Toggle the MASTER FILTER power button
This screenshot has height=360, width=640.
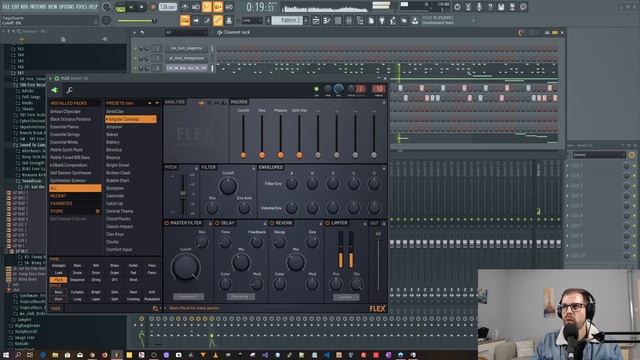point(167,223)
